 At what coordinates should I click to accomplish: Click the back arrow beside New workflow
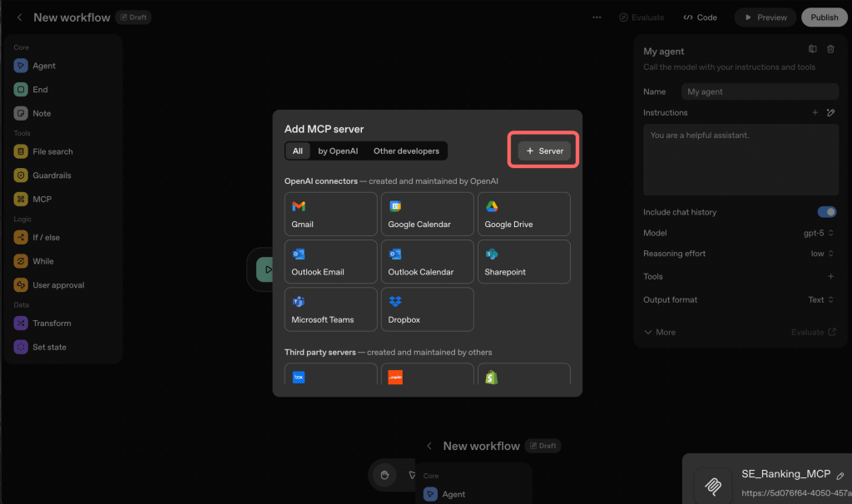[20, 17]
